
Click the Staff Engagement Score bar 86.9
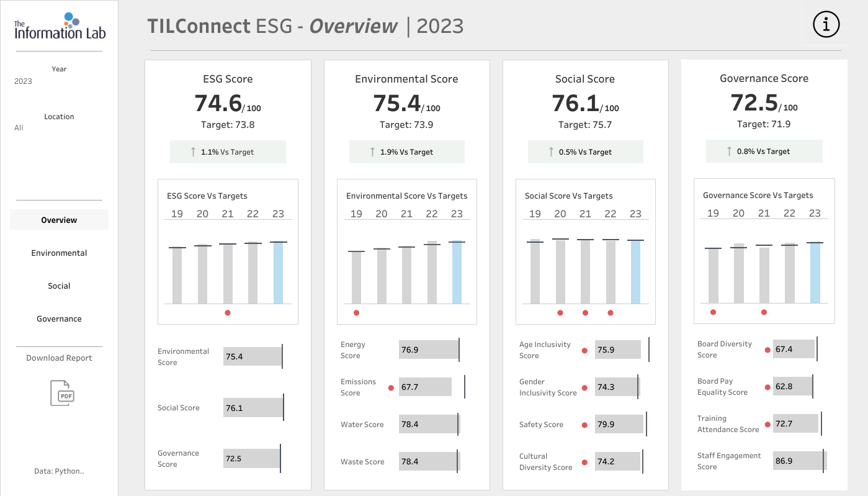[x=800, y=461]
